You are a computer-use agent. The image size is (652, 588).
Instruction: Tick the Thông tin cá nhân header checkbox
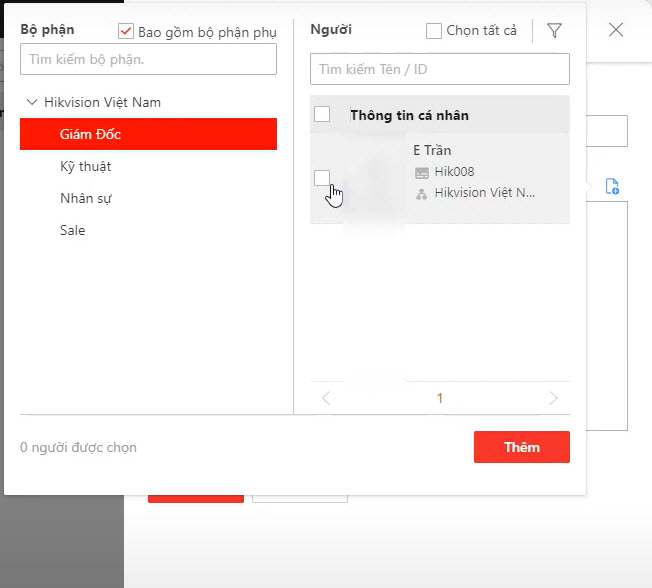322,114
